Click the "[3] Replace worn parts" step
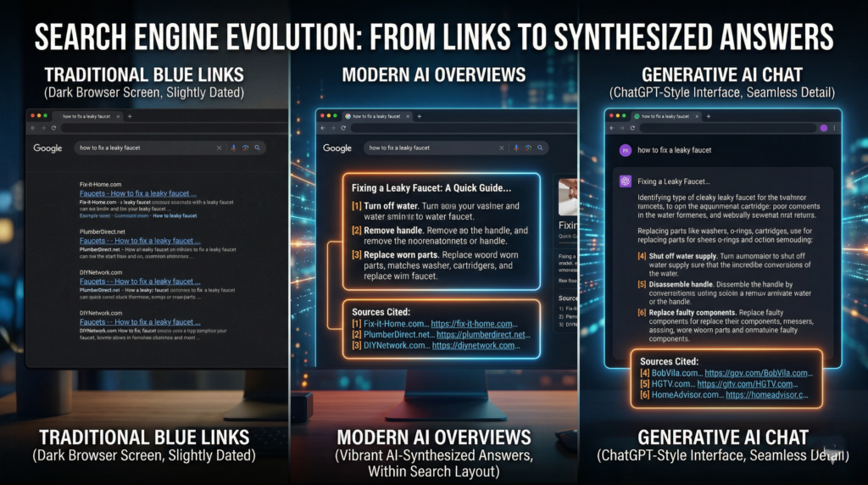Viewport: 868px width, 485px height. [x=435, y=265]
